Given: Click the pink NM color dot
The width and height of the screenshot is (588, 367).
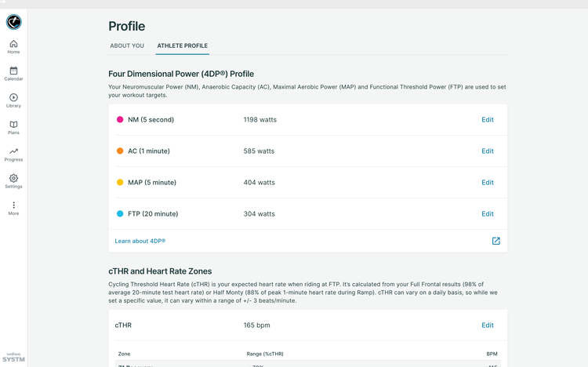Looking at the screenshot, I should (x=120, y=120).
